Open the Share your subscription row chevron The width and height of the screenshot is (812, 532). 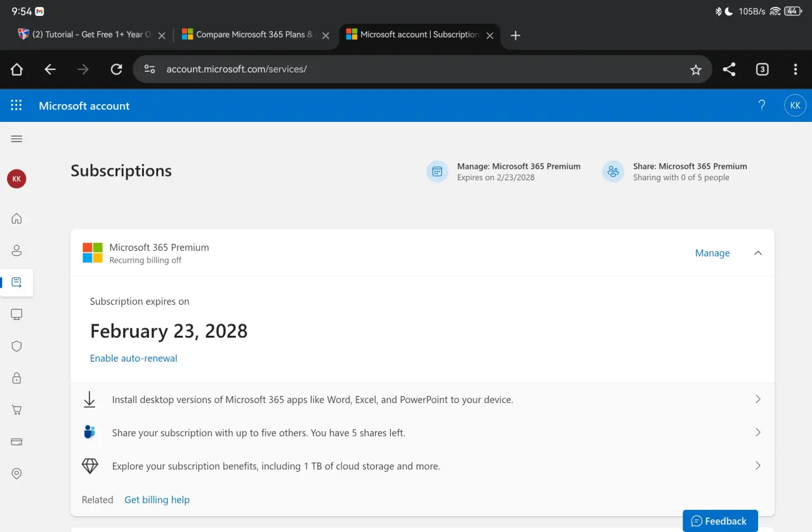click(757, 432)
